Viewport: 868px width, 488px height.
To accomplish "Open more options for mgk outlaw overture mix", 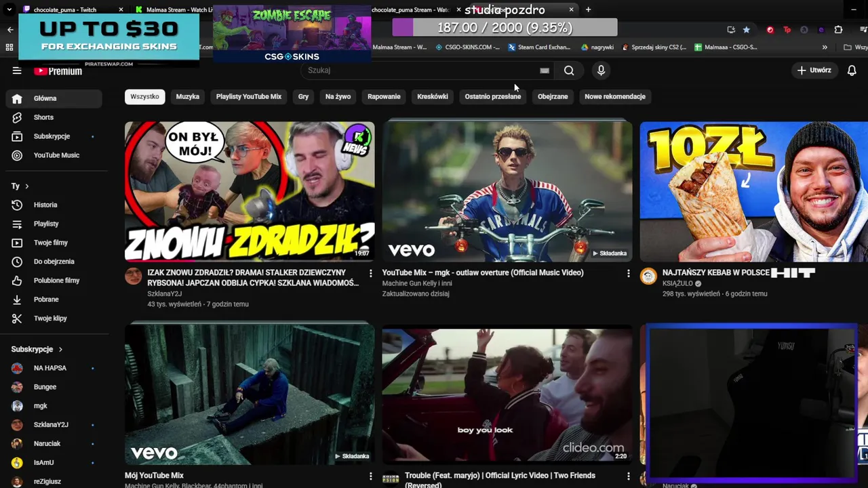I will 628,273.
